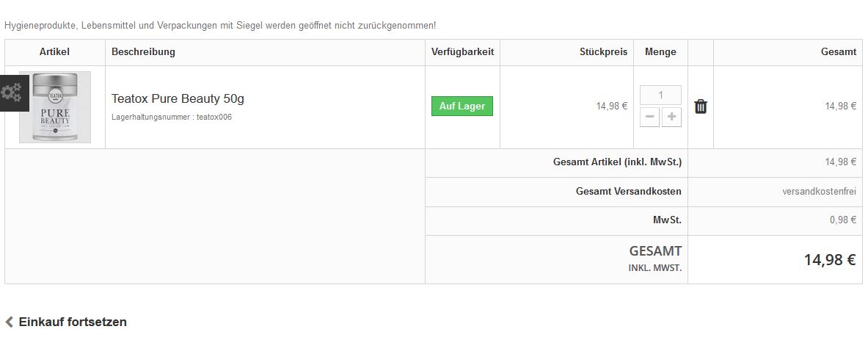Image resolution: width=868 pixels, height=354 pixels.
Task: Click the Gesamt column header
Action: (x=839, y=52)
